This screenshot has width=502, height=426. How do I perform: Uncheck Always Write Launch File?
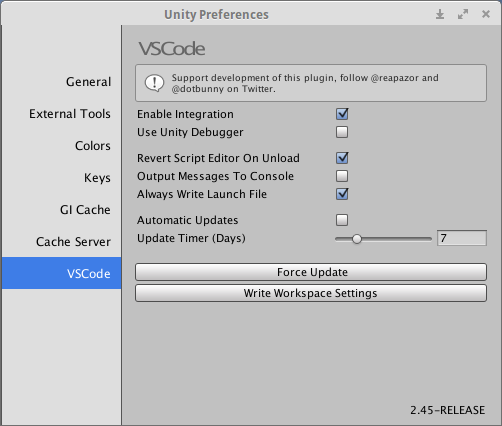click(x=342, y=194)
